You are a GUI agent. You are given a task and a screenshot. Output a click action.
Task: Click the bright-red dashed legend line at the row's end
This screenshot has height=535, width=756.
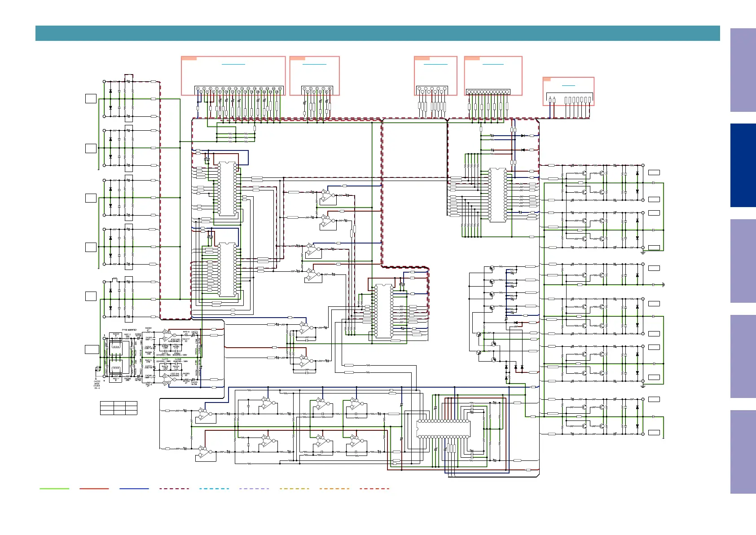click(x=374, y=488)
